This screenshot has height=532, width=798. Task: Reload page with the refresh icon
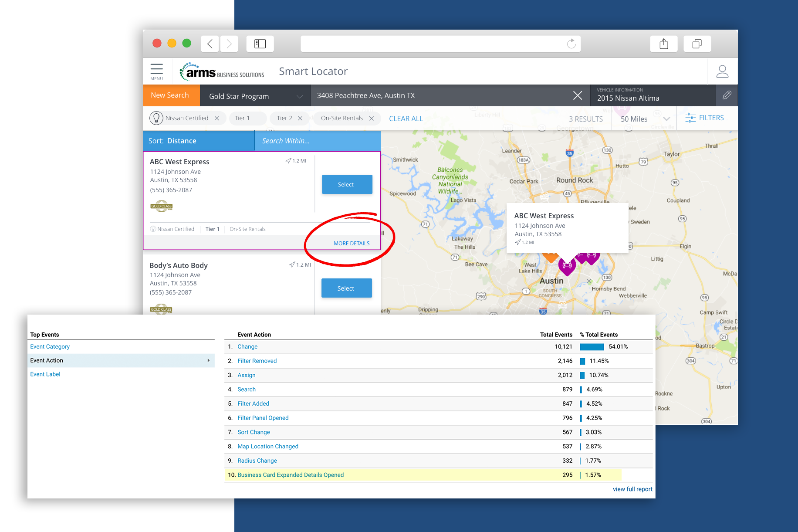coord(571,44)
